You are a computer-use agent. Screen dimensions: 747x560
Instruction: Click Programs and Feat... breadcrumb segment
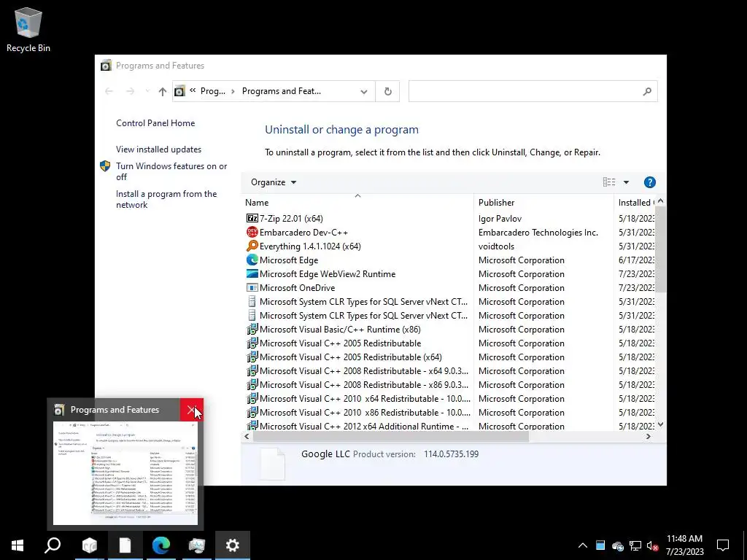[281, 91]
